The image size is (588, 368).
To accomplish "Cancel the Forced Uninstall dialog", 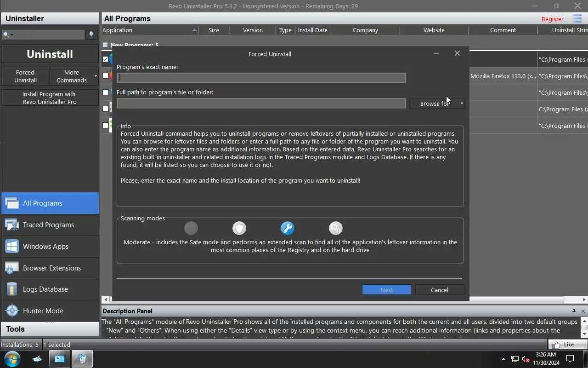I will tap(440, 290).
